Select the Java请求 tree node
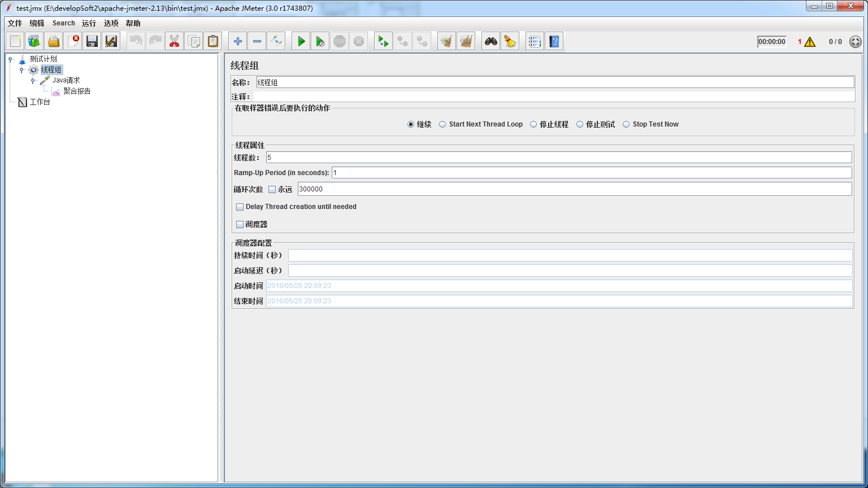Viewport: 868px width, 488px height. coord(66,80)
